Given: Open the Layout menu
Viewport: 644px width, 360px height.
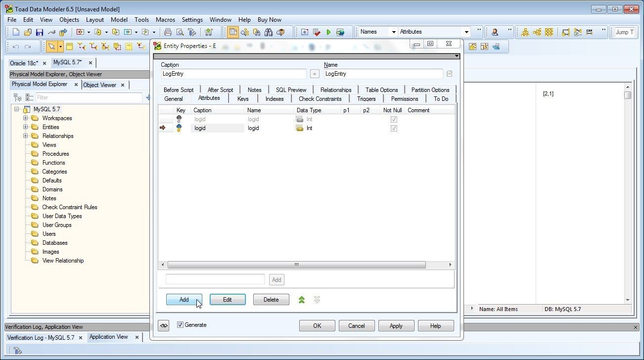Looking at the screenshot, I should (95, 20).
